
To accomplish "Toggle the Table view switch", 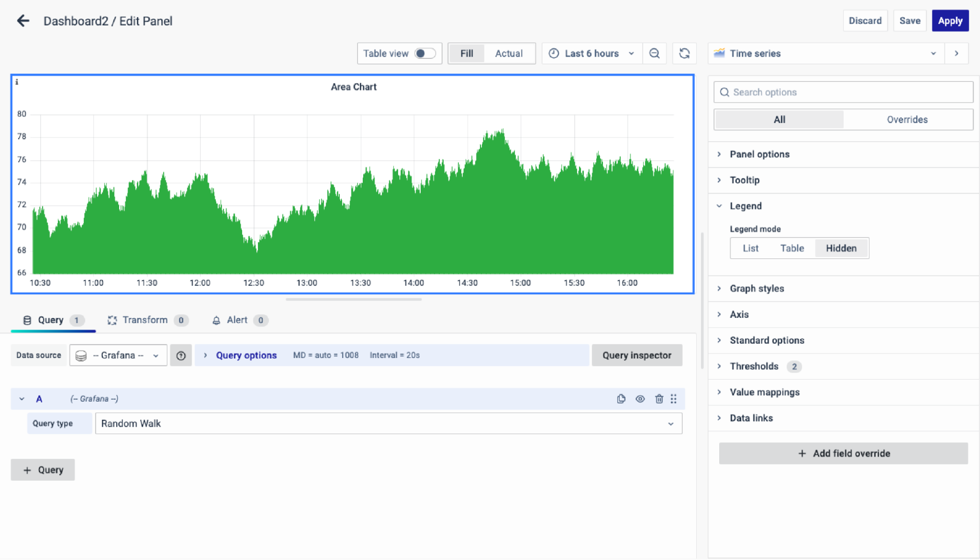I will (424, 53).
